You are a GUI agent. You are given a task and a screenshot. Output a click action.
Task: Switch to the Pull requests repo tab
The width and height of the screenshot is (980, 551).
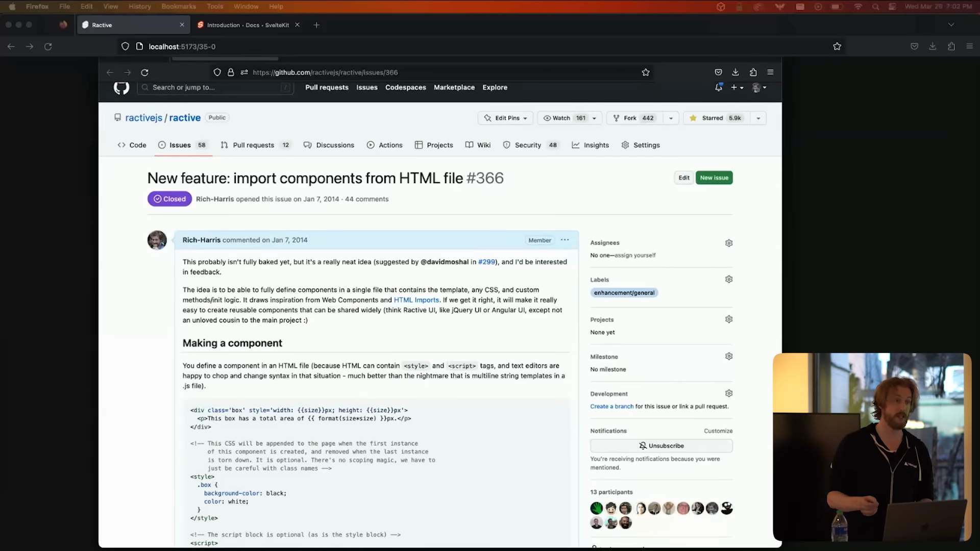click(254, 145)
